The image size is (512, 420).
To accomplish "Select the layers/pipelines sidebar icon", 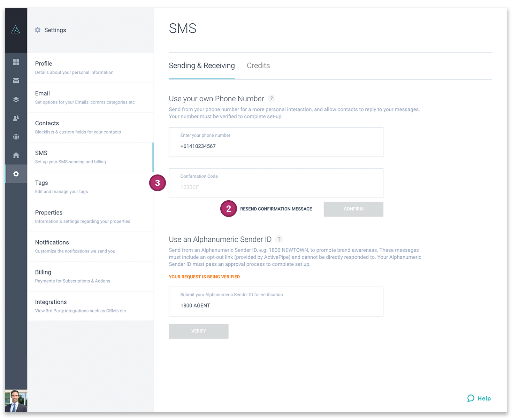I will (x=16, y=99).
